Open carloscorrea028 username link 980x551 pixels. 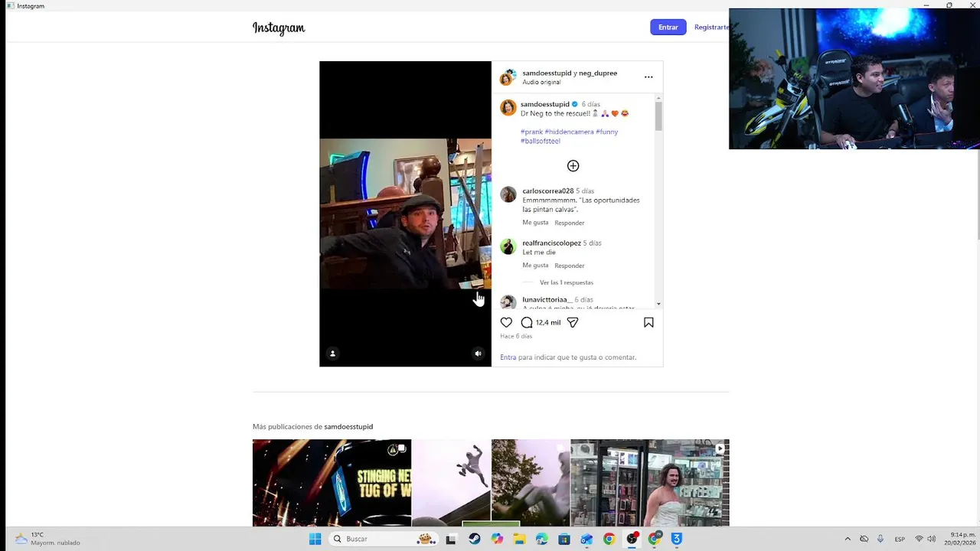(547, 191)
